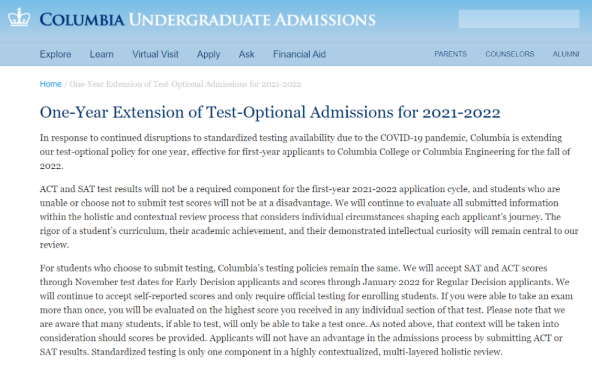Click the Columbia crown logo icon
This screenshot has width=592, height=374.
coord(19,17)
